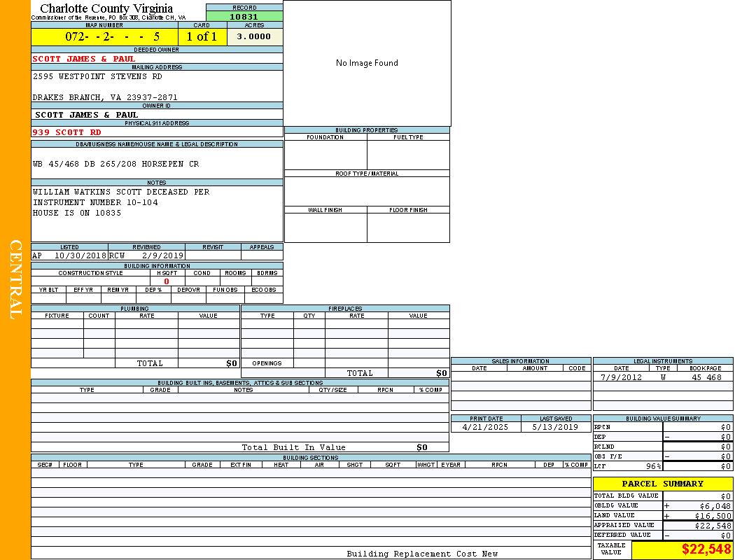Click the orange CENTRAL sidebar label
The height and width of the screenshot is (560, 735).
click(15, 280)
